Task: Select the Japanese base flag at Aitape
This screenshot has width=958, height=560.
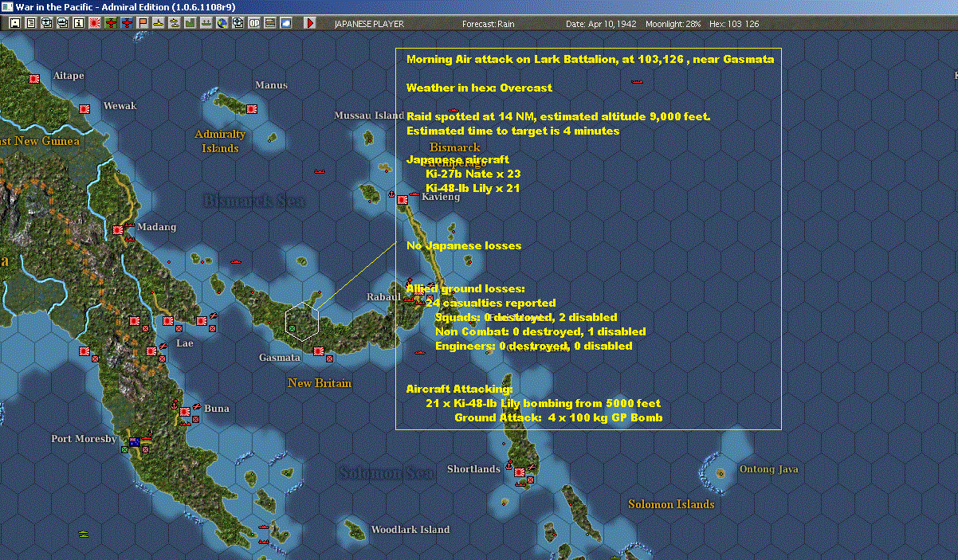Action: tap(34, 79)
